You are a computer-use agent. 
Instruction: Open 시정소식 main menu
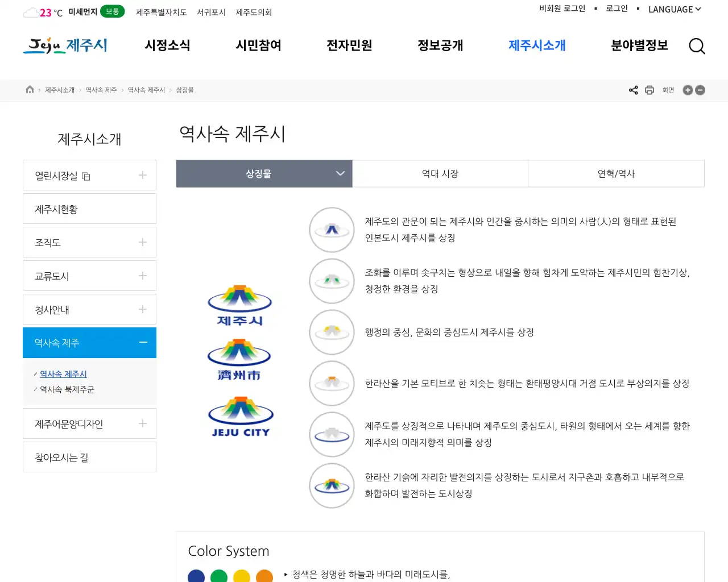(x=167, y=45)
